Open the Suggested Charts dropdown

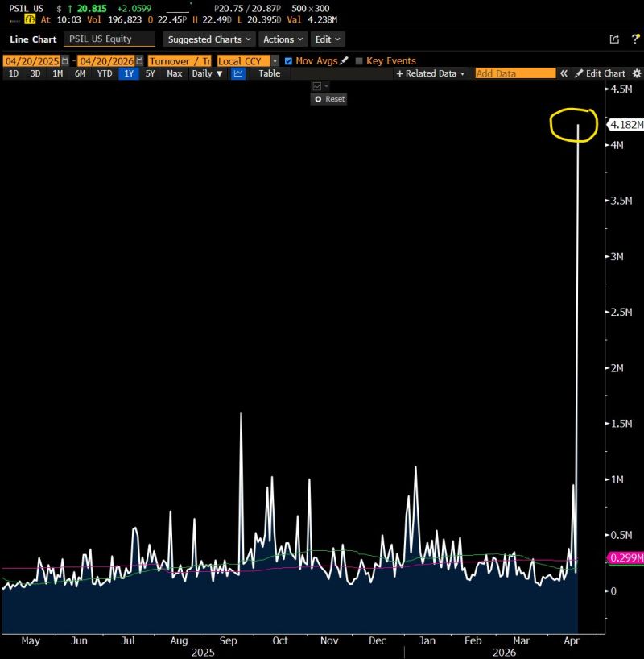[x=208, y=39]
